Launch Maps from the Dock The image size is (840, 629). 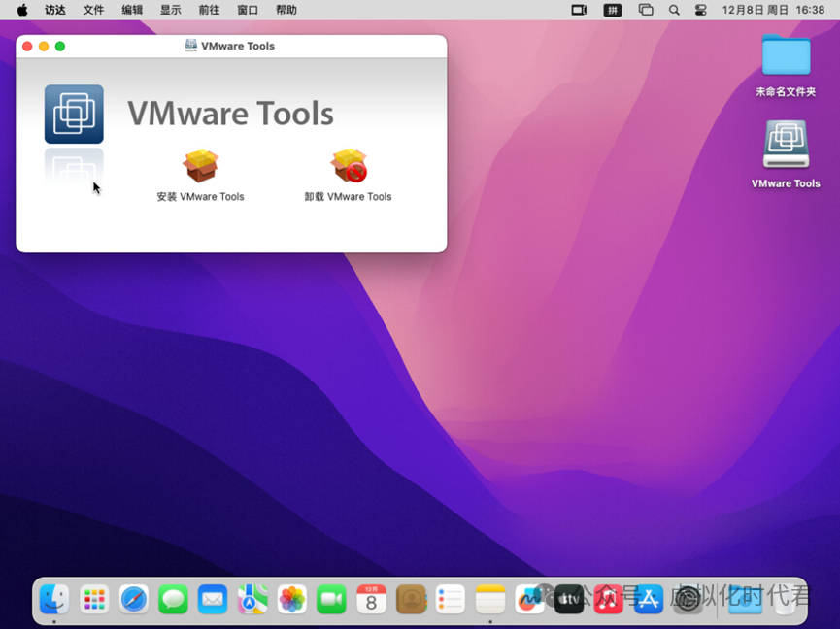[252, 599]
